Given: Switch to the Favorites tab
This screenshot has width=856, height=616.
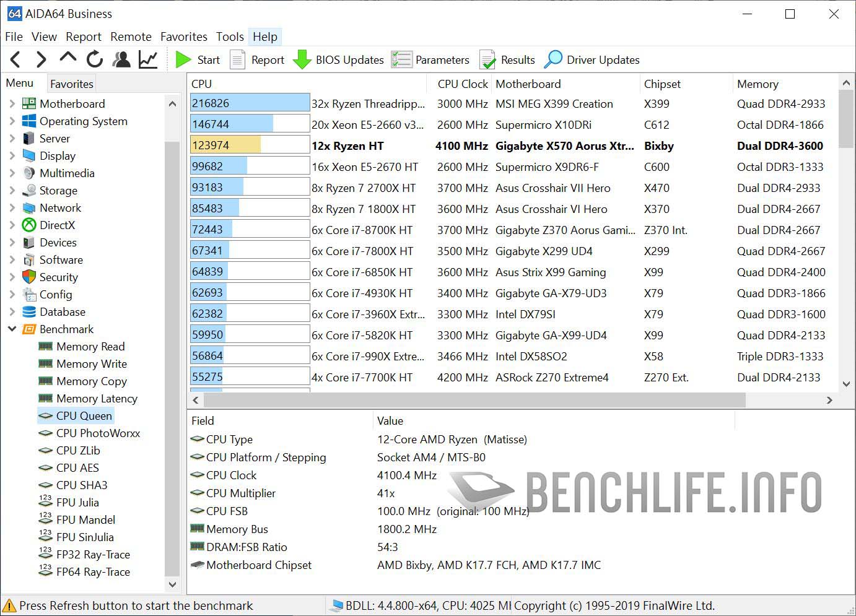Looking at the screenshot, I should [x=72, y=84].
